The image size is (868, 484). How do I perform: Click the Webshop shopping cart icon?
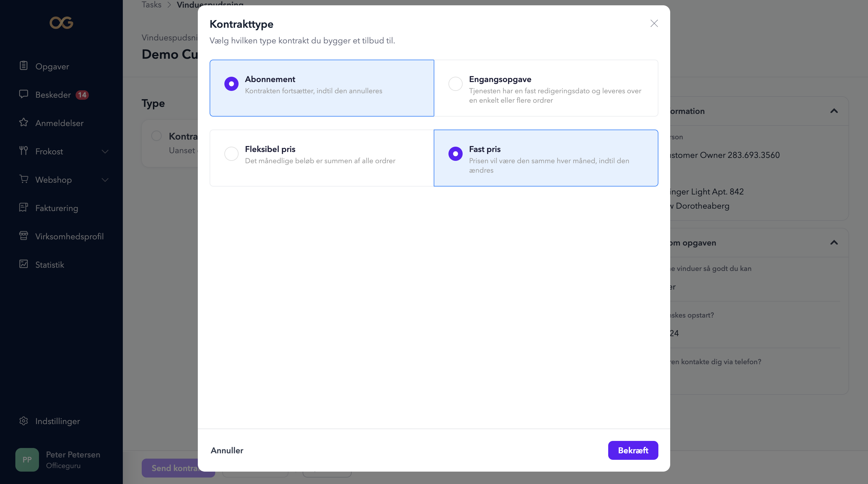pyautogui.click(x=24, y=179)
